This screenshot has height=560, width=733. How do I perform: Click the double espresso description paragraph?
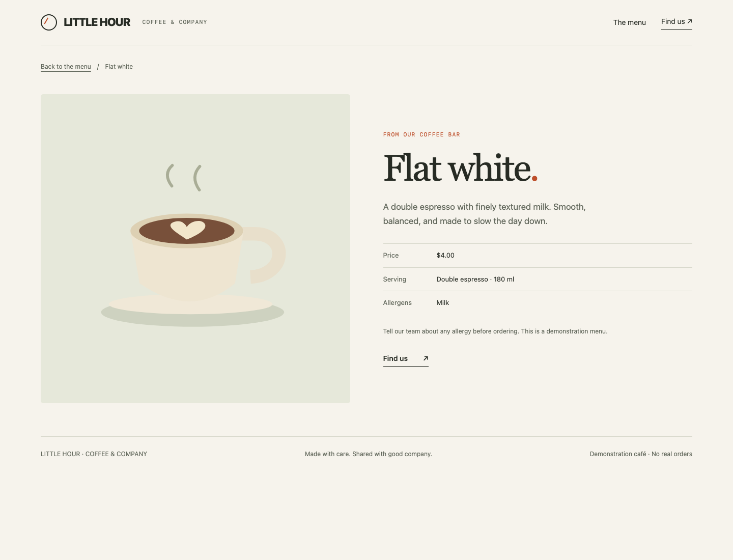coord(485,214)
